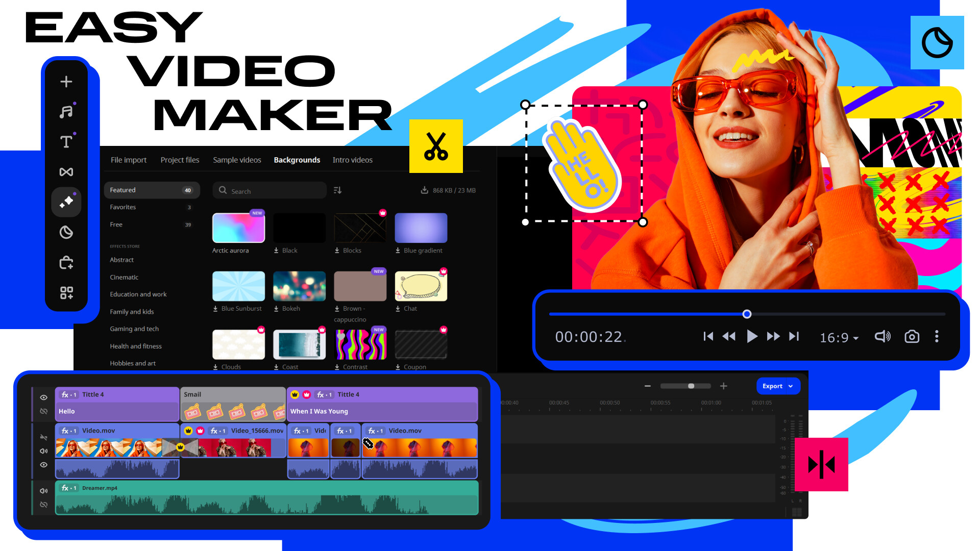Toggle eye visibility on the title track

pos(44,397)
